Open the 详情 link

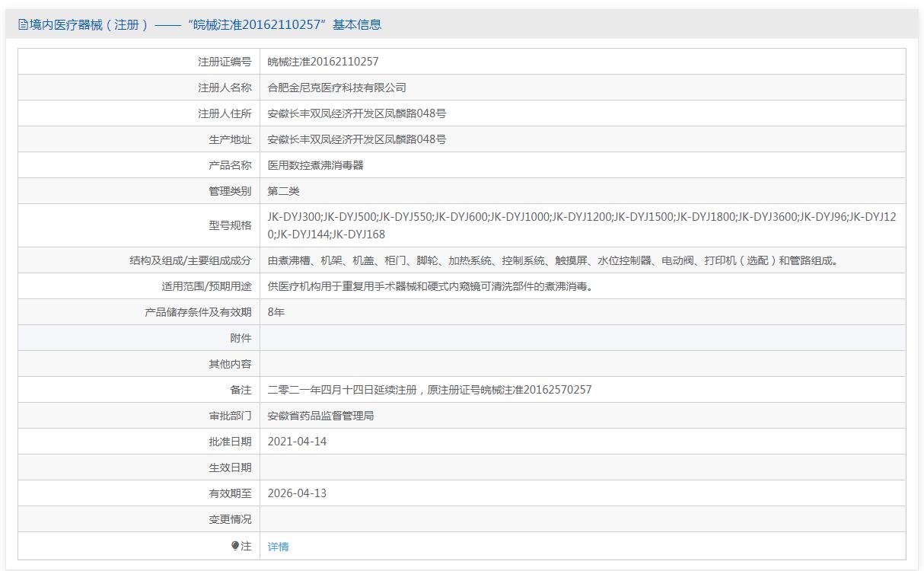(278, 547)
